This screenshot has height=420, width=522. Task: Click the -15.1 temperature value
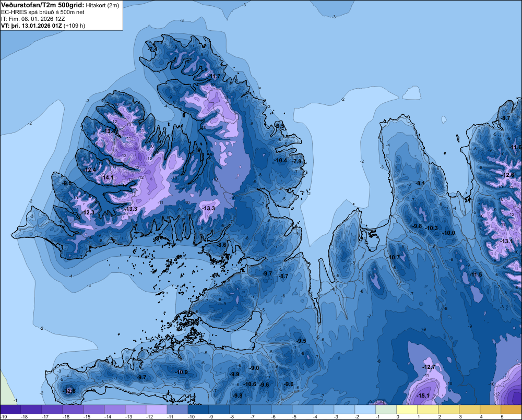tap(423, 395)
